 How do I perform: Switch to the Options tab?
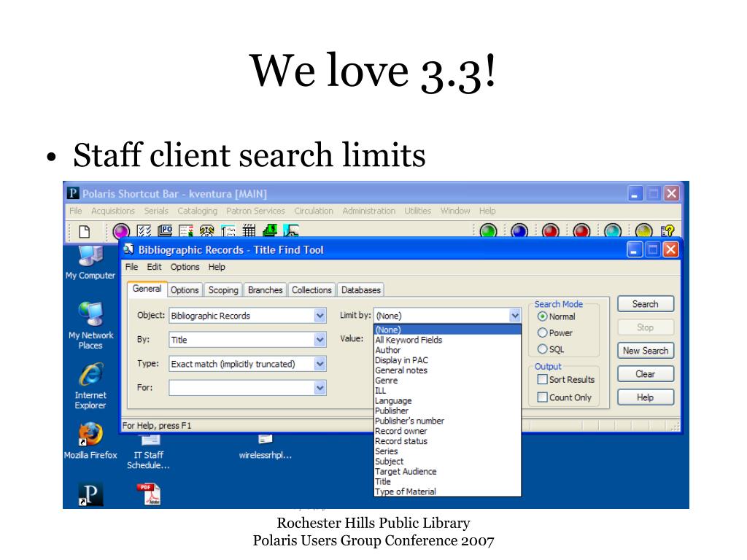coord(185,290)
